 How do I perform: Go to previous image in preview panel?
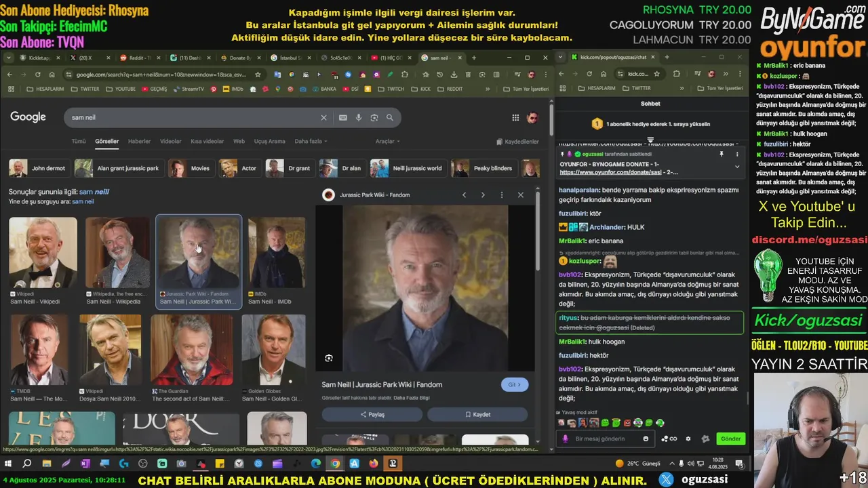click(x=464, y=195)
